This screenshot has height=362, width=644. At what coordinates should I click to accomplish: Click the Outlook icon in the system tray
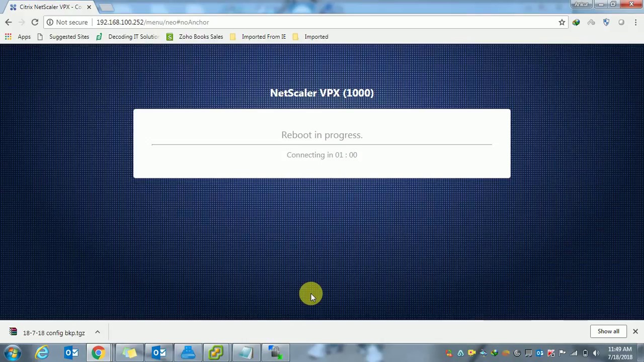coord(540,353)
